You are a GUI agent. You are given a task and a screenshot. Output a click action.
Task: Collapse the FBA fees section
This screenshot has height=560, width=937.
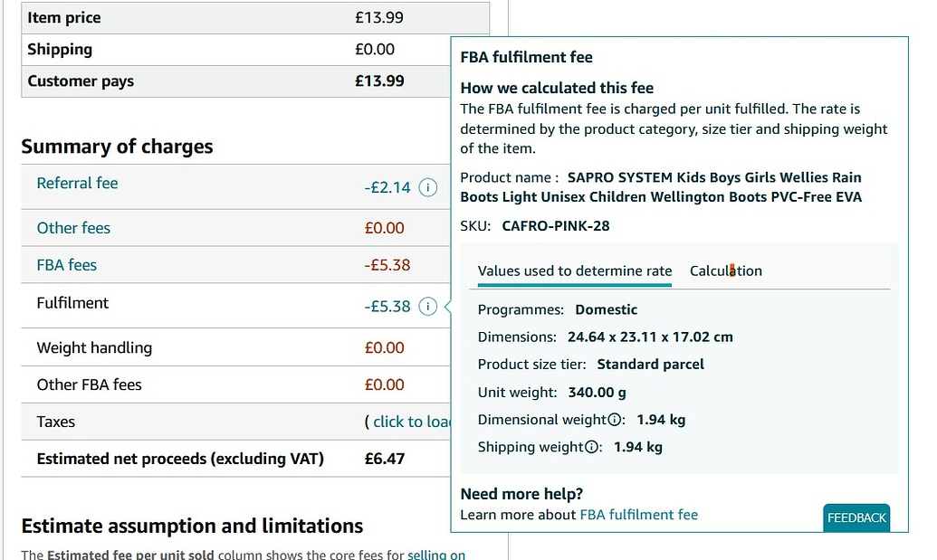[66, 265]
